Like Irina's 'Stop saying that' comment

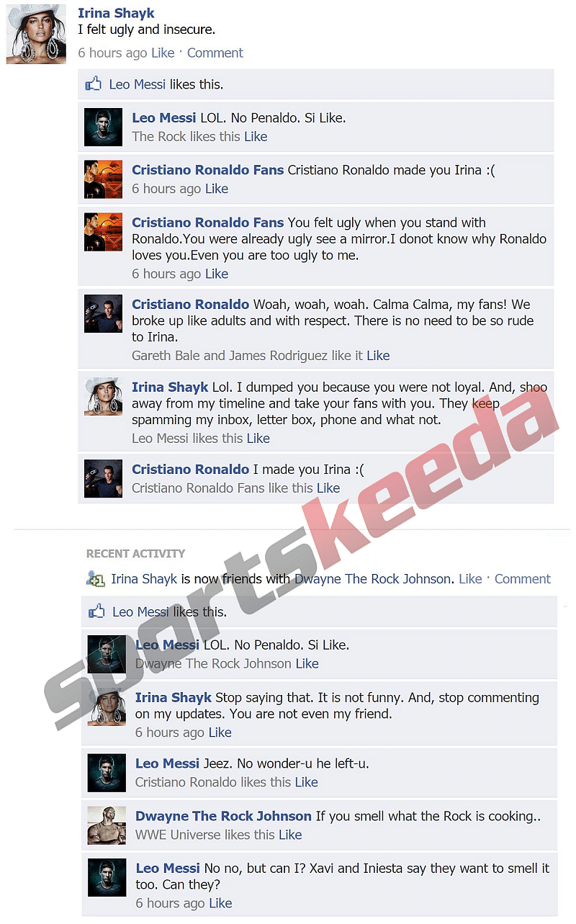tap(220, 733)
